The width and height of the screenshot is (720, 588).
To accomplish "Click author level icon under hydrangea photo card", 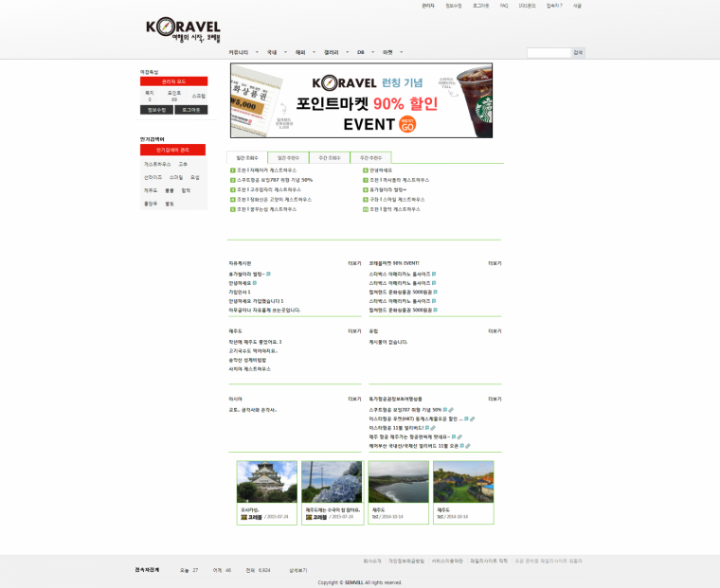I will click(309, 517).
